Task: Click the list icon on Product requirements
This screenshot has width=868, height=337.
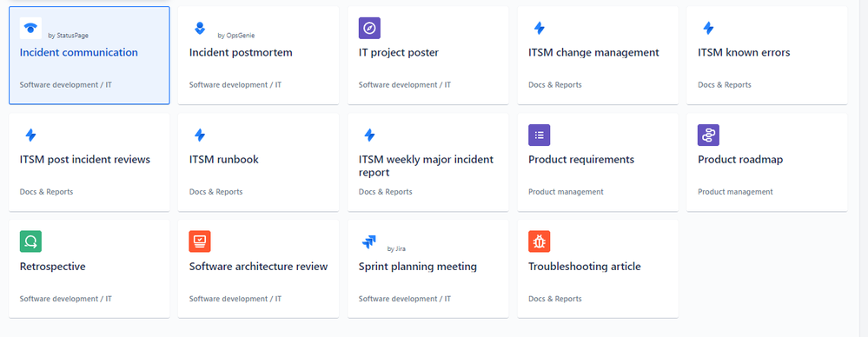Action: 540,135
